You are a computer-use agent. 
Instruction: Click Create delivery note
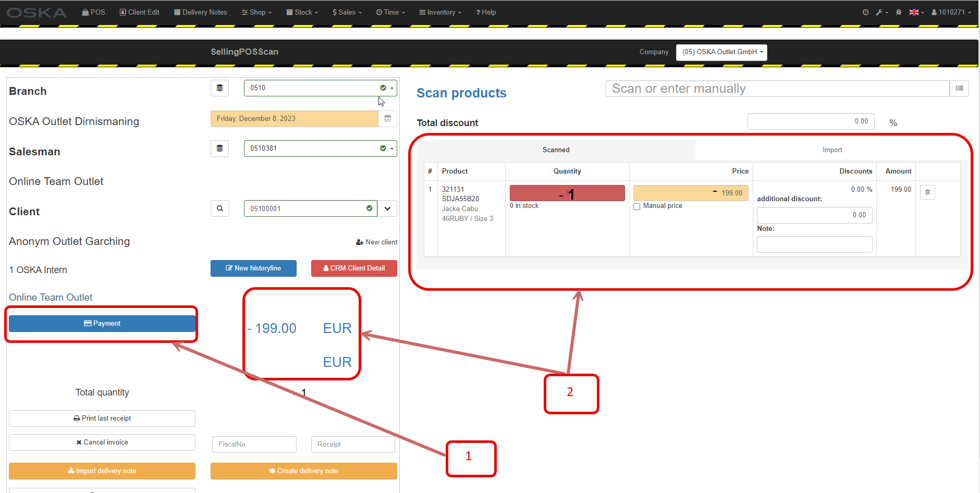coord(304,471)
